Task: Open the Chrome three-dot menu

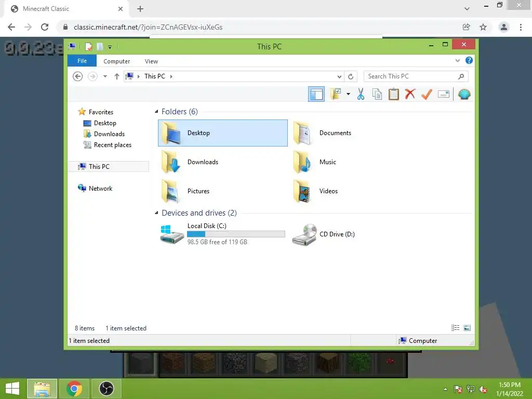Action: 521,27
